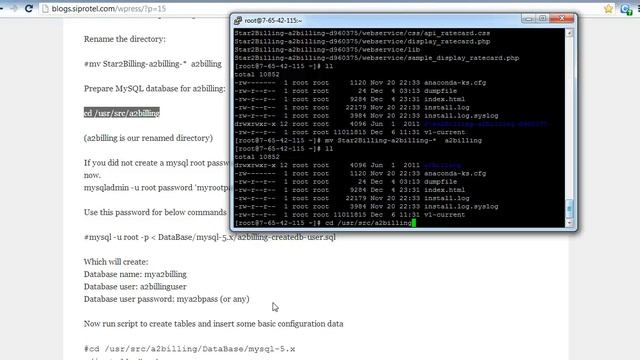Click the terminal title root@7-65-42-115
This screenshot has width=640, height=360.
pyautogui.click(x=273, y=20)
